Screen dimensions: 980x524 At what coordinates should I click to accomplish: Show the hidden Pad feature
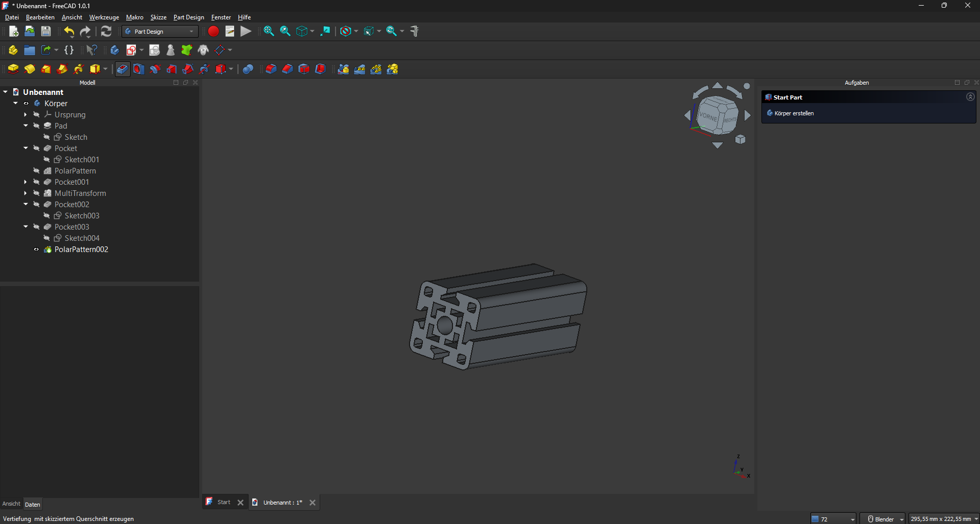(x=36, y=126)
